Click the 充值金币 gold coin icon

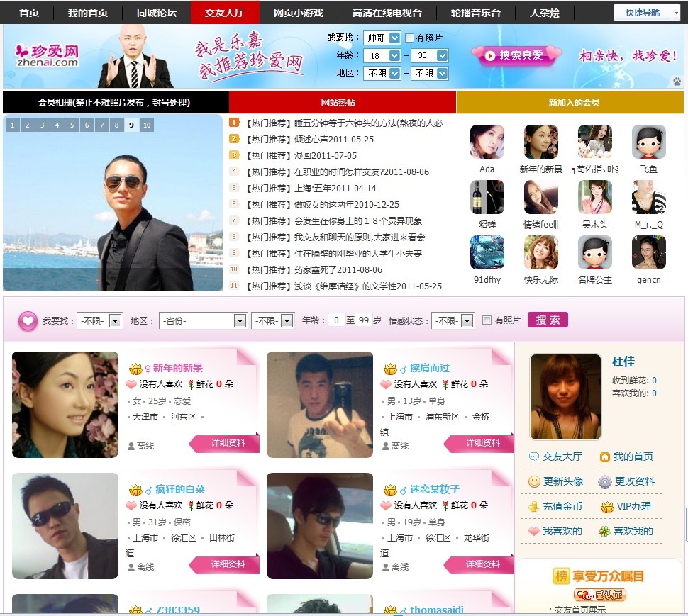click(533, 507)
